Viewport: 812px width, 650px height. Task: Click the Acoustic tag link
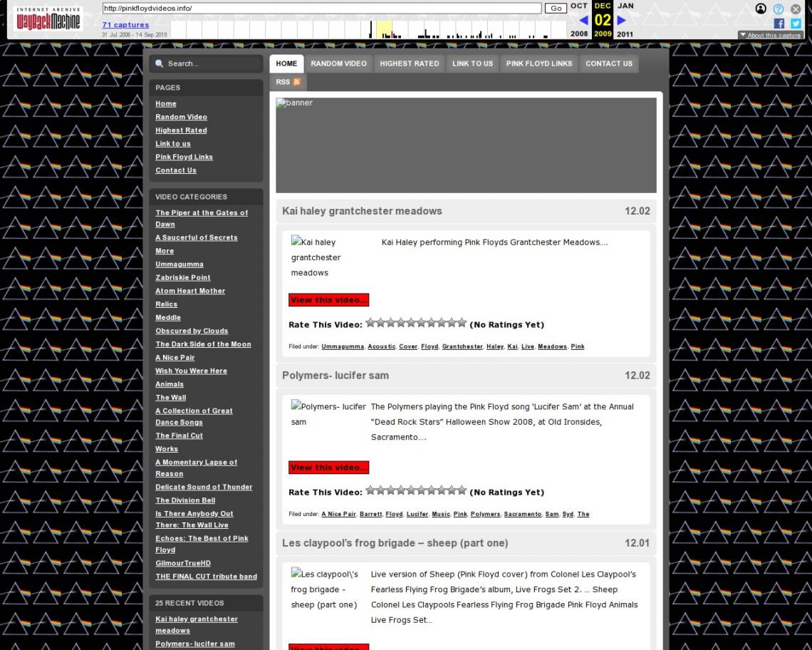pyautogui.click(x=382, y=347)
